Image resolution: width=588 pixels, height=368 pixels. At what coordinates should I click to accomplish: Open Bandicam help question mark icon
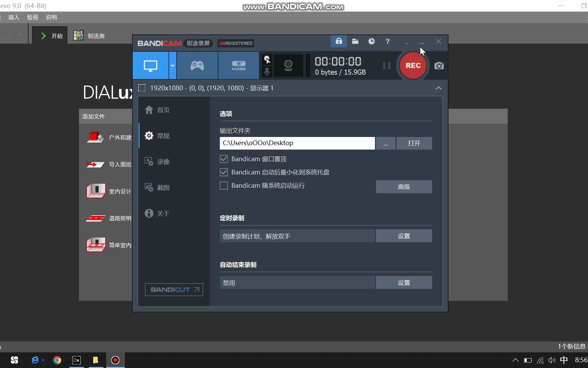click(388, 41)
